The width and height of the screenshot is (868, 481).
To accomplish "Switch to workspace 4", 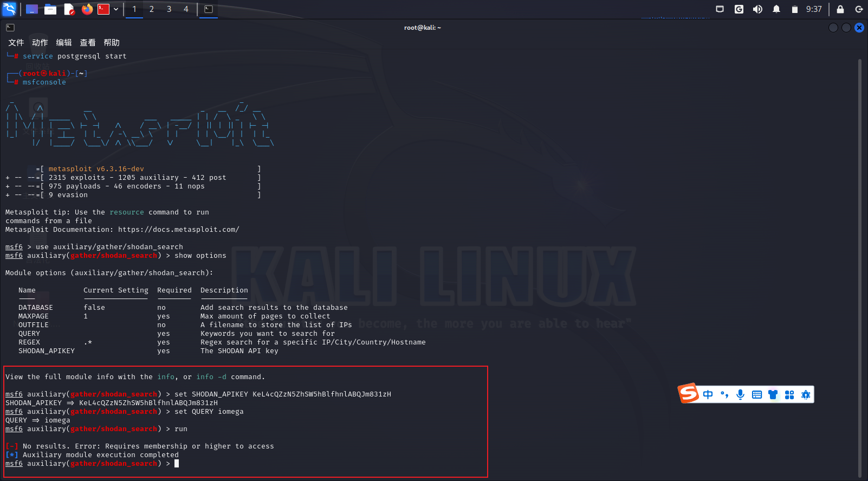I will point(186,9).
